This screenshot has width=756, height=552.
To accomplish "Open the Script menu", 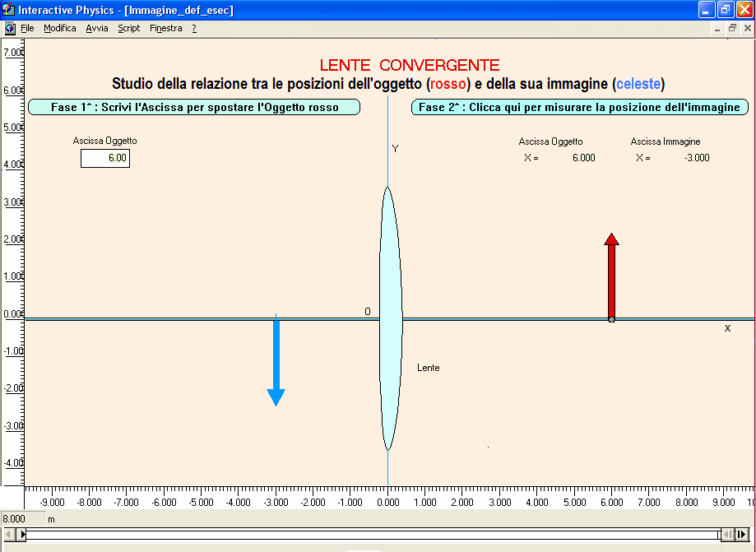I will coord(129,28).
